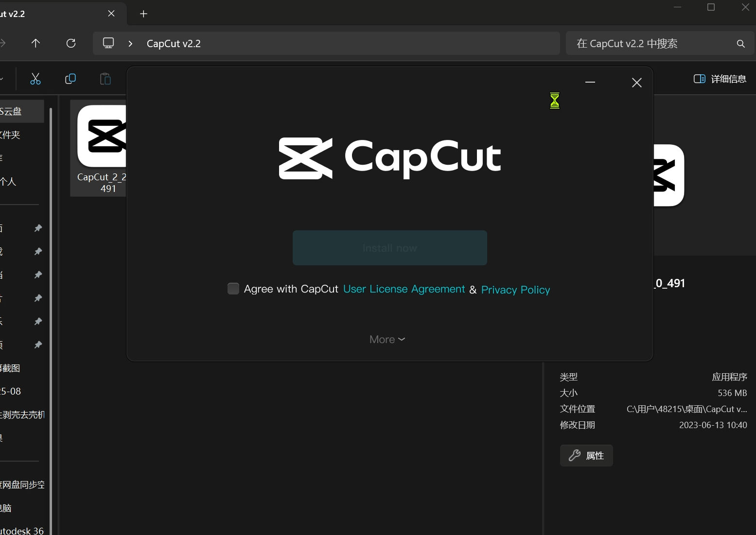This screenshot has height=535, width=756.
Task: Click the Cut scissors icon in Explorer toolbar
Action: pos(35,79)
